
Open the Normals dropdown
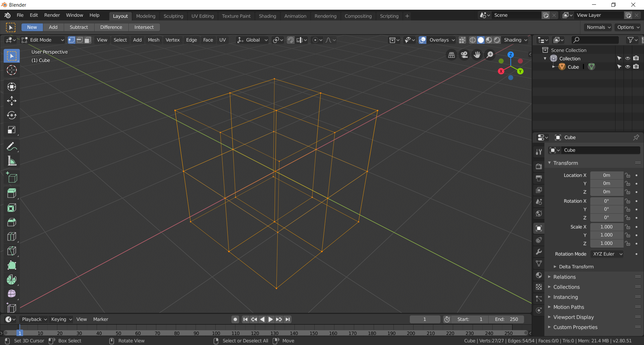coord(598,27)
